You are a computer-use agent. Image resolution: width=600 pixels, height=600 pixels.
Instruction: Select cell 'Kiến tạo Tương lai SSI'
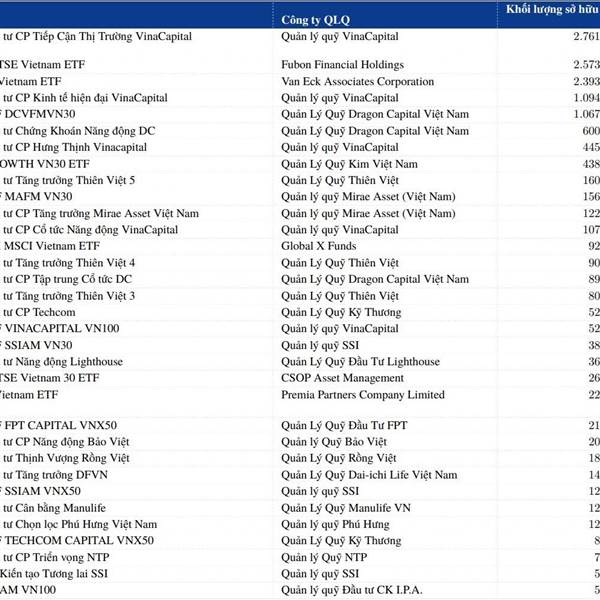54,574
